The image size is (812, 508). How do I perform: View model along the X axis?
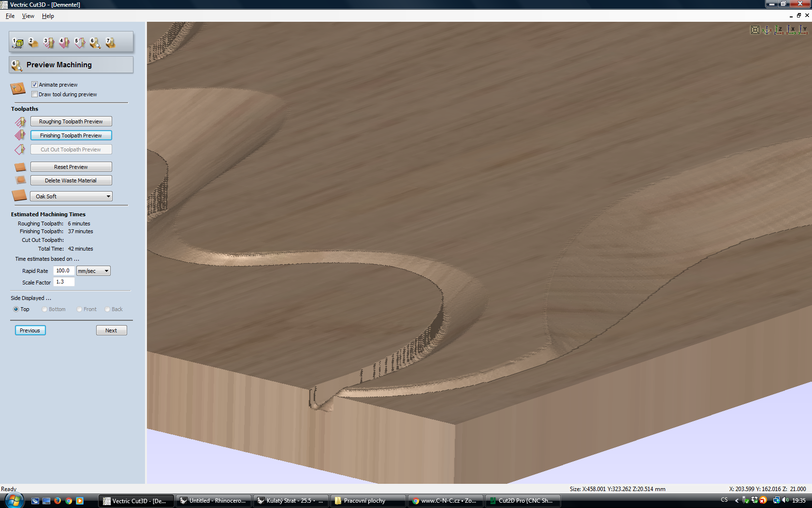coord(791,30)
